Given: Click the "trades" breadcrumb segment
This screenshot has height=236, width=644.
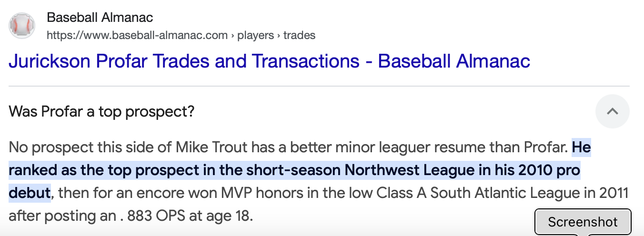Looking at the screenshot, I should coord(299,35).
